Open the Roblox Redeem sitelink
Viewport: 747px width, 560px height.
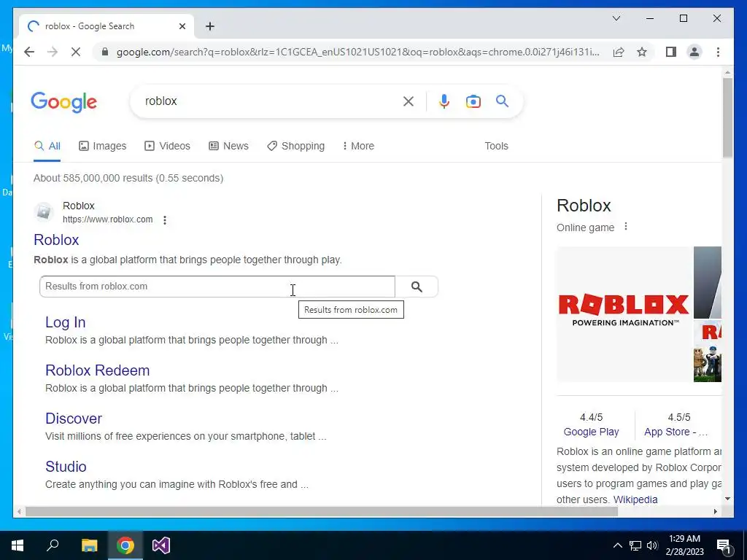(x=97, y=370)
